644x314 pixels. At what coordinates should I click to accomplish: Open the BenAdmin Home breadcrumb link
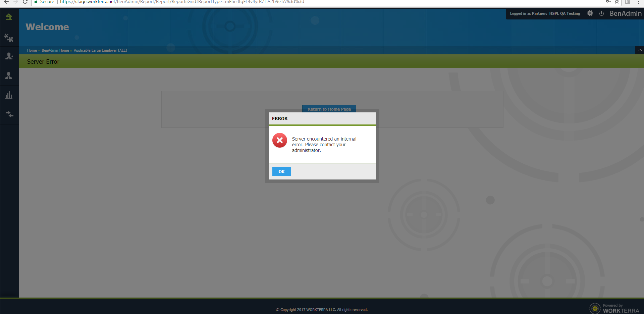click(x=55, y=50)
